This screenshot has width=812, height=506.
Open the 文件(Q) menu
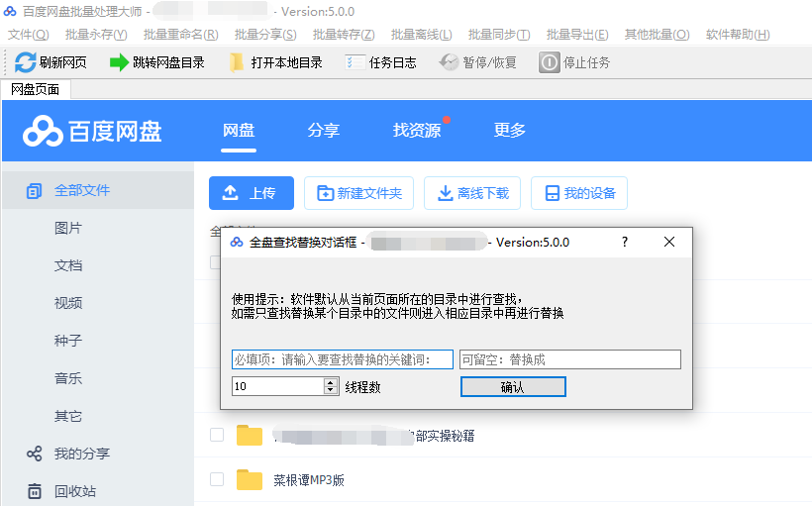click(29, 35)
